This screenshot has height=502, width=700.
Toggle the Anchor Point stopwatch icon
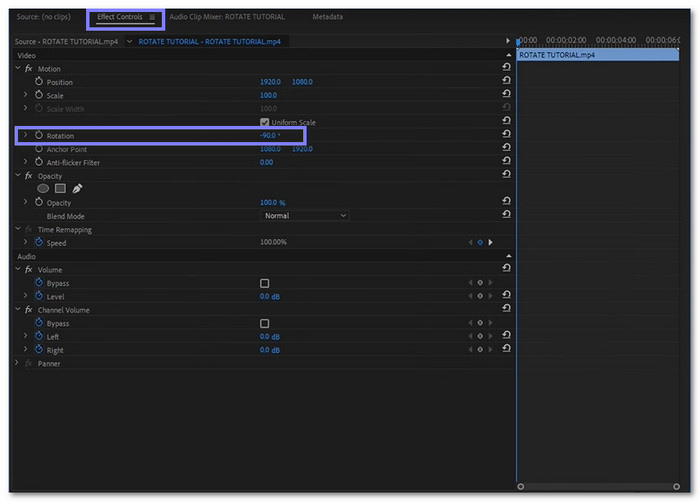pos(39,148)
